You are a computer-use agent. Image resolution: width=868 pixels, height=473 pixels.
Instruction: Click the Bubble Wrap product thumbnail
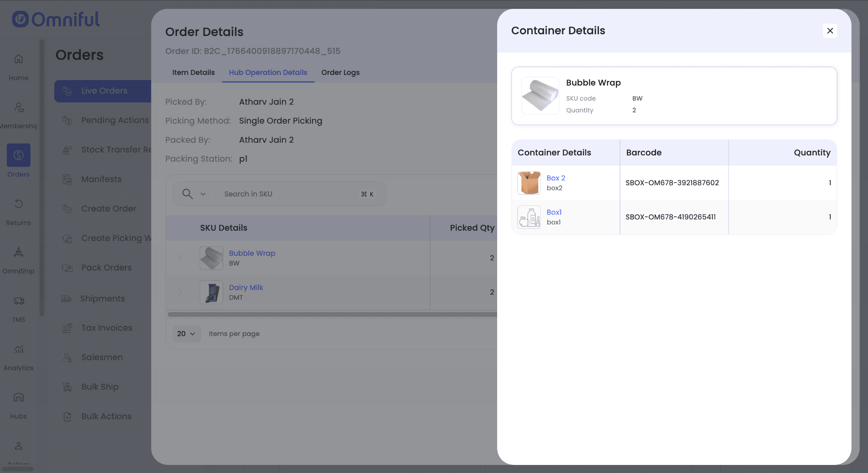tap(540, 96)
